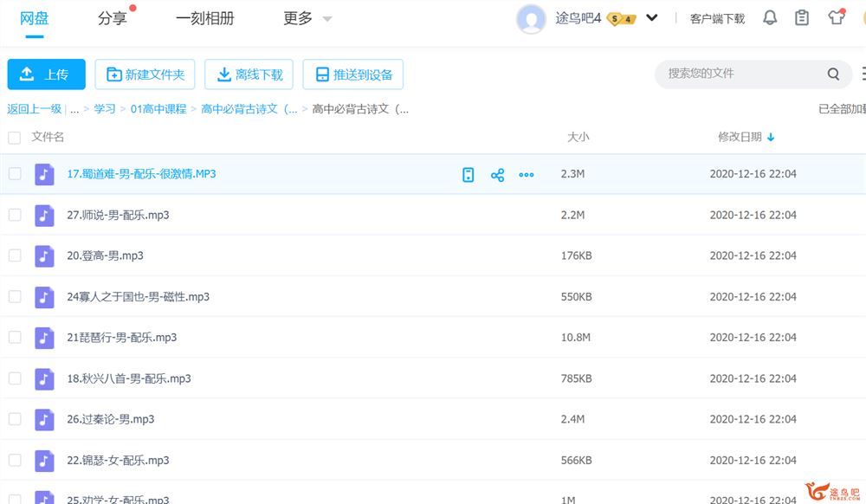Toggle the select-all files checkbox

coord(15,138)
